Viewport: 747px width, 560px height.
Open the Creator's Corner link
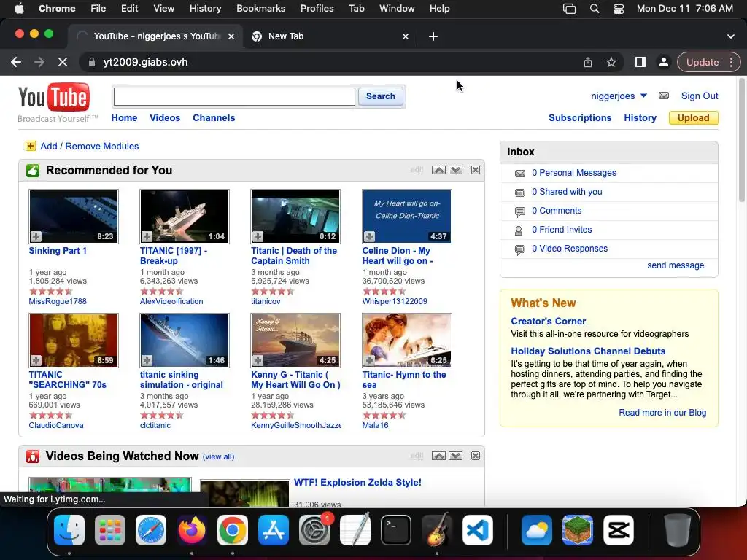(549, 321)
